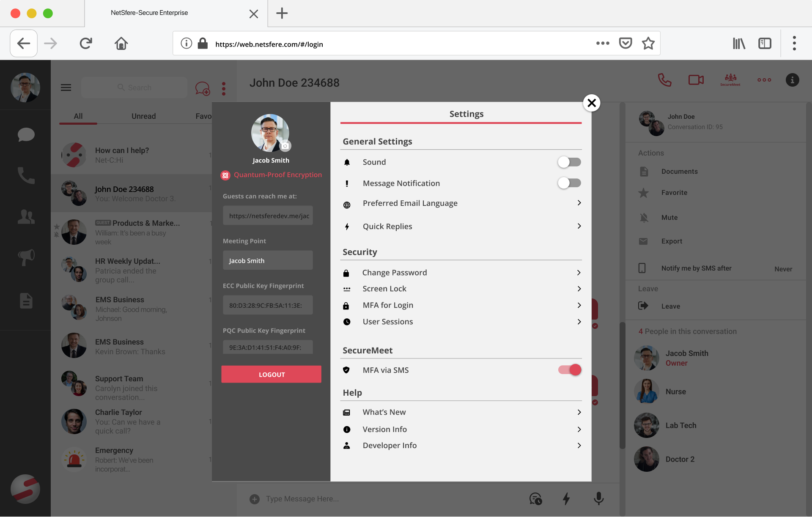Switch to the Unread conversations tab
Image resolution: width=812 pixels, height=517 pixels.
coord(143,116)
